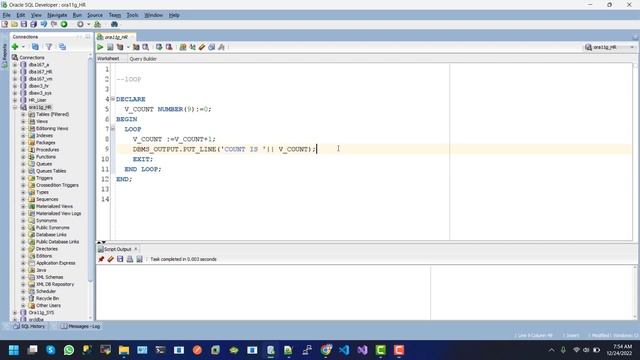640x360 pixels.
Task: Click the green plus New Connection icon
Action: point(15,47)
